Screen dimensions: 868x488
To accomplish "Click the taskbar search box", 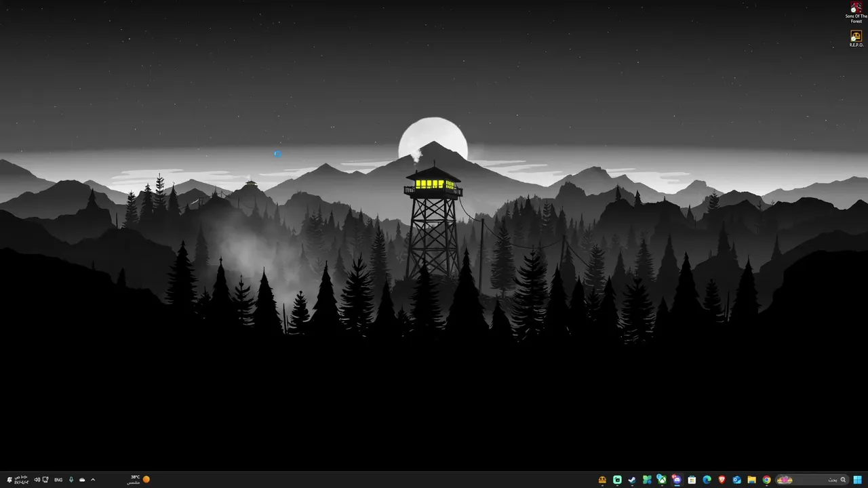I will click(811, 480).
